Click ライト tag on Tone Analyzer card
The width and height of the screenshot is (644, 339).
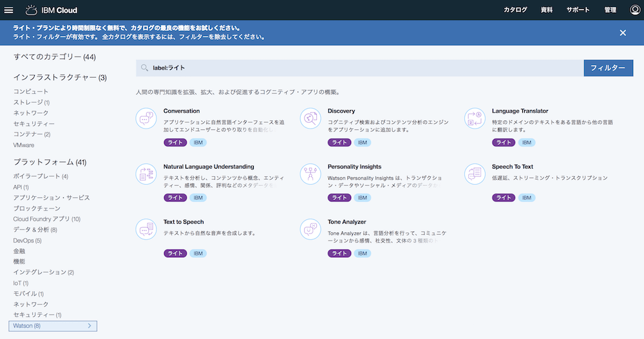[339, 253]
